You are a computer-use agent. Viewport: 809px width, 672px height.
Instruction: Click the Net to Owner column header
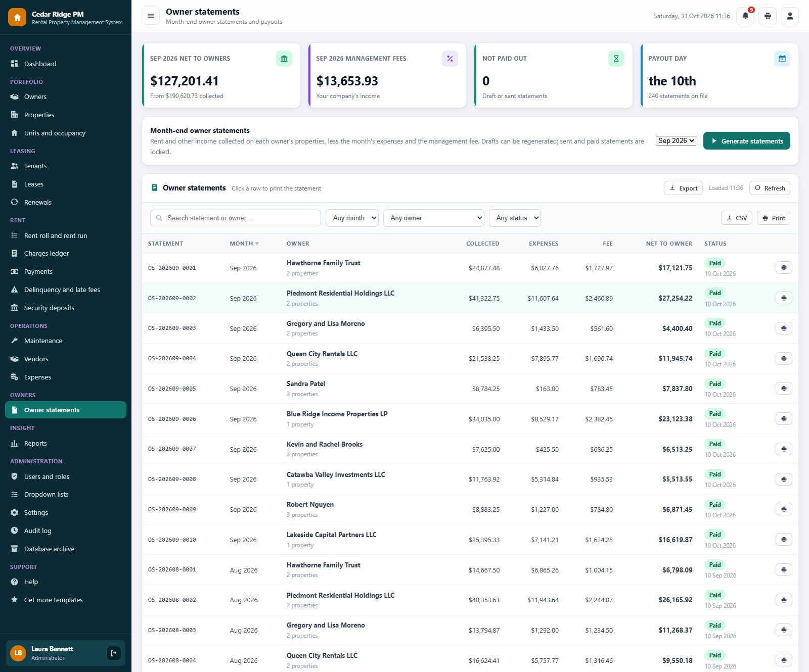(669, 244)
